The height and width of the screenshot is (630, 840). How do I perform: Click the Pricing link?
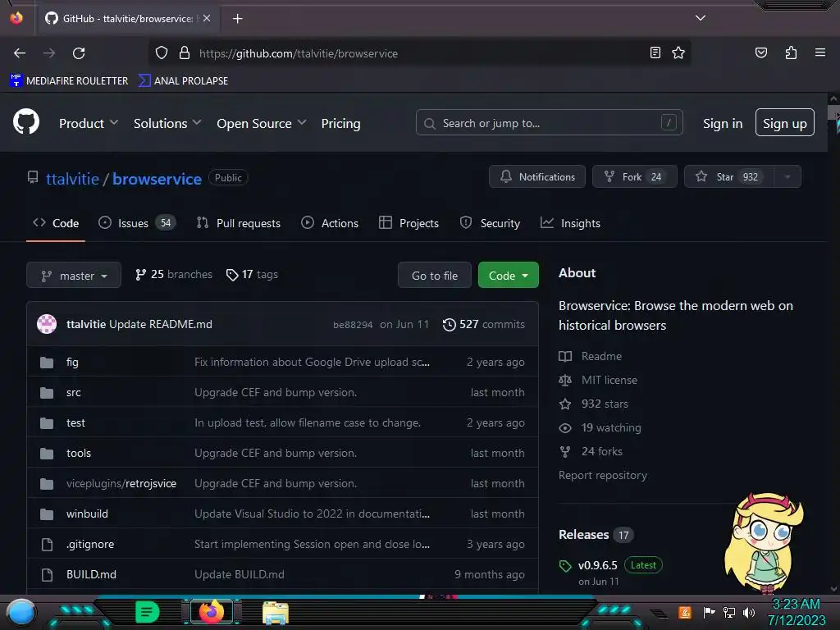(x=340, y=123)
